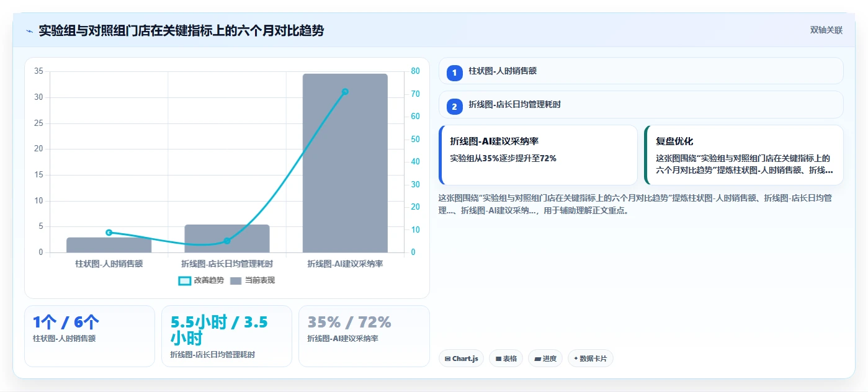
Task: Click the 1个 / 6个 stat card
Action: click(89, 336)
